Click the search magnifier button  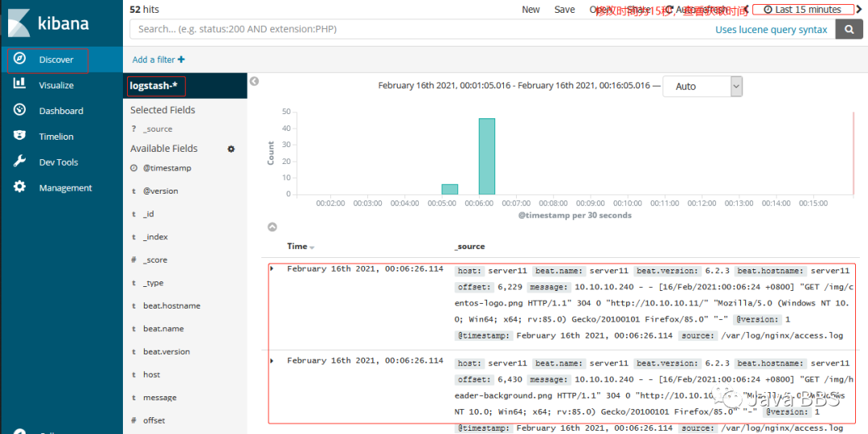(x=849, y=30)
